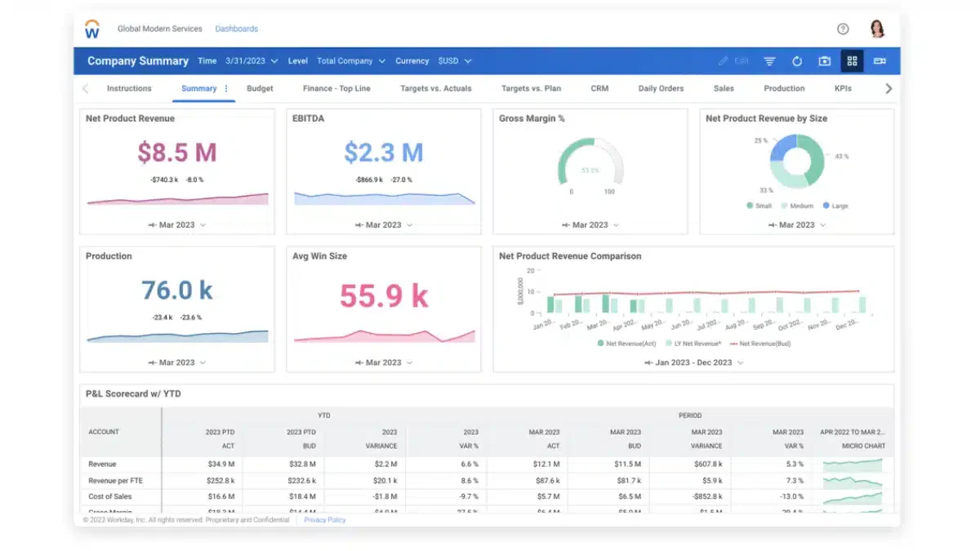Expand Mar 2023 selector on Gross Margin % card

coord(590,224)
